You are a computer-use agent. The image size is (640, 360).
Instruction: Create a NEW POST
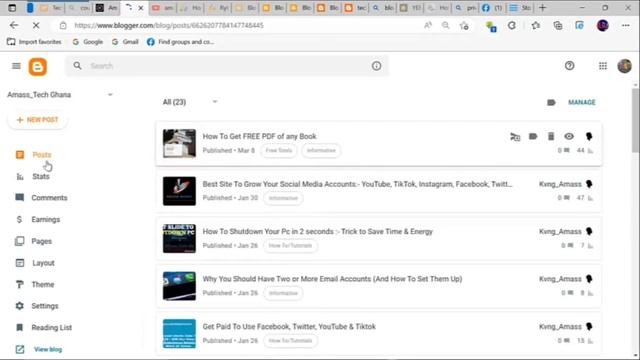38,120
